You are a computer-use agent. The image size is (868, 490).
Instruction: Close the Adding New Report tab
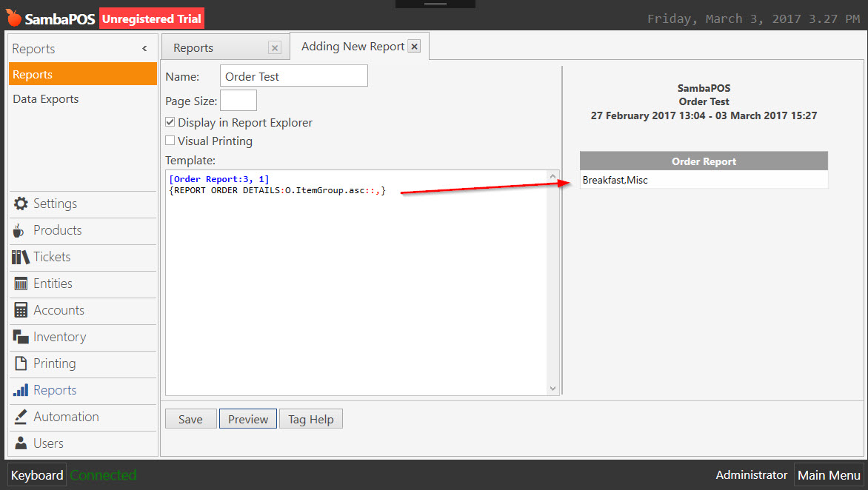[x=414, y=45]
